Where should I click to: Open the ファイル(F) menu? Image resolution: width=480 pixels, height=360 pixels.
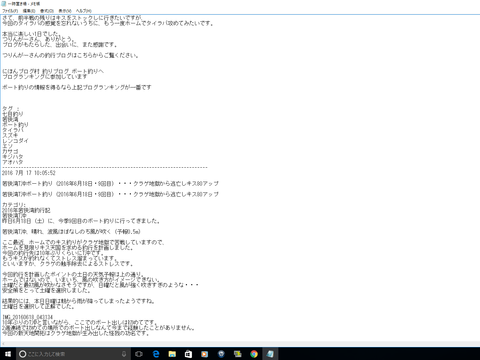click(10, 11)
